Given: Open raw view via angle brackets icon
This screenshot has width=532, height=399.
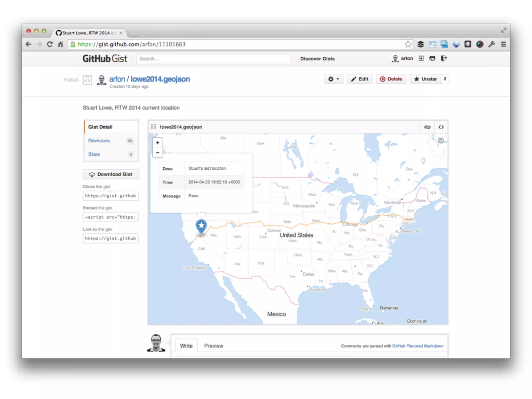Looking at the screenshot, I should click(x=441, y=127).
